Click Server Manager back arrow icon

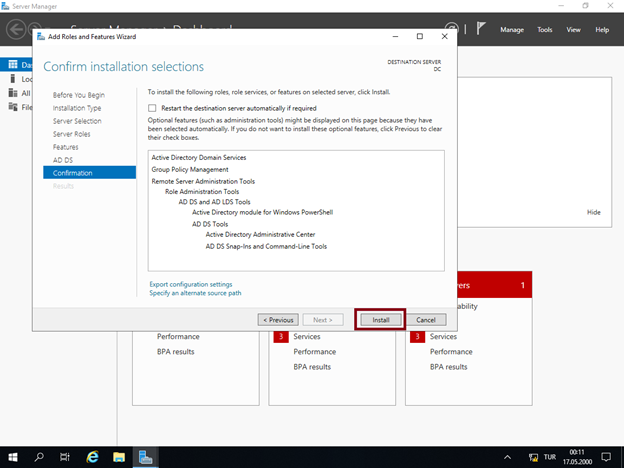tap(16, 29)
